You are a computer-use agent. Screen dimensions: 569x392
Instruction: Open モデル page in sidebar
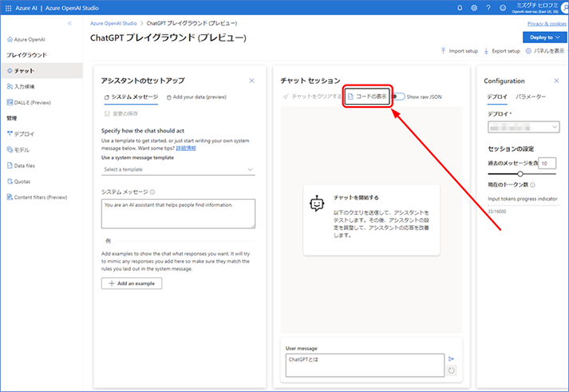pyautogui.click(x=18, y=149)
